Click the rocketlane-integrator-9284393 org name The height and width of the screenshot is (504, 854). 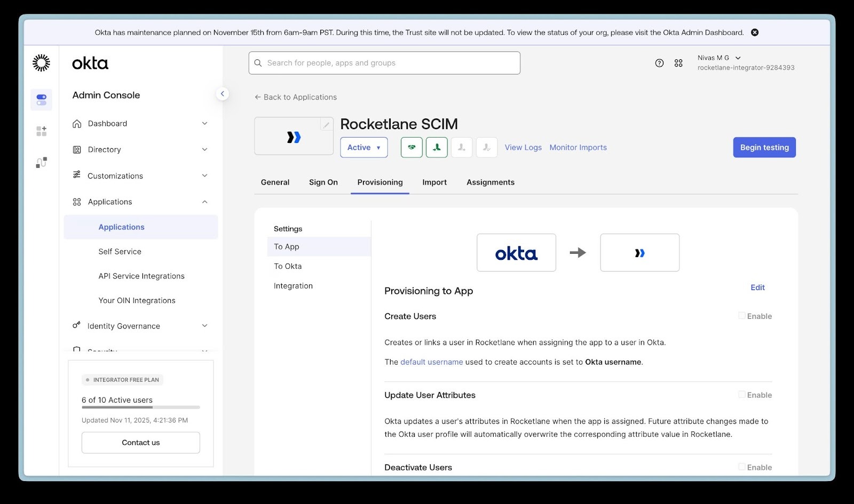tap(746, 68)
